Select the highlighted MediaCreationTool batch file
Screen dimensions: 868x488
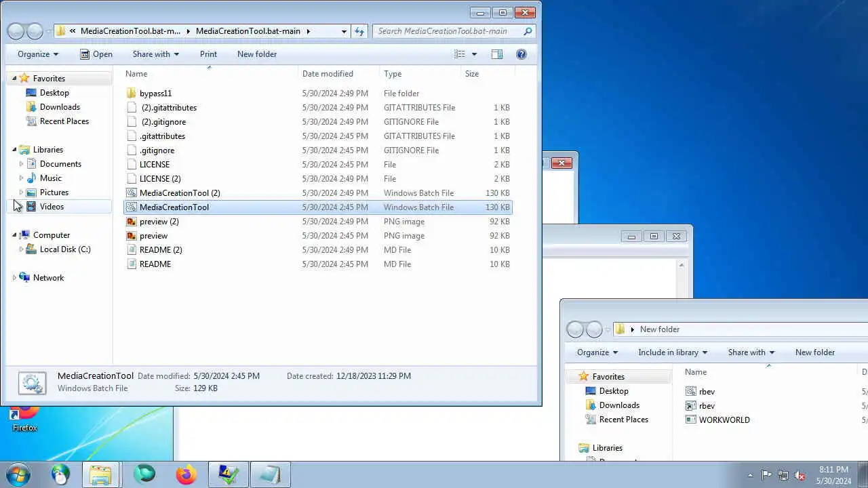point(318,207)
